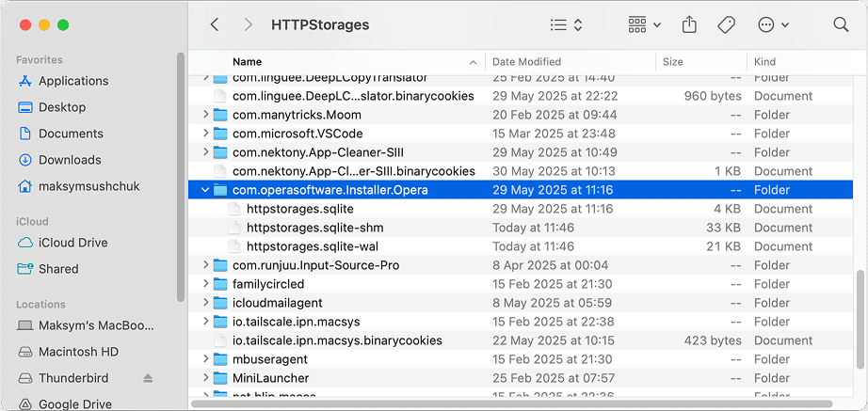Click the httpstorages.sqlite-wal document icon
Image resolution: width=868 pixels, height=411 pixels.
click(x=235, y=246)
